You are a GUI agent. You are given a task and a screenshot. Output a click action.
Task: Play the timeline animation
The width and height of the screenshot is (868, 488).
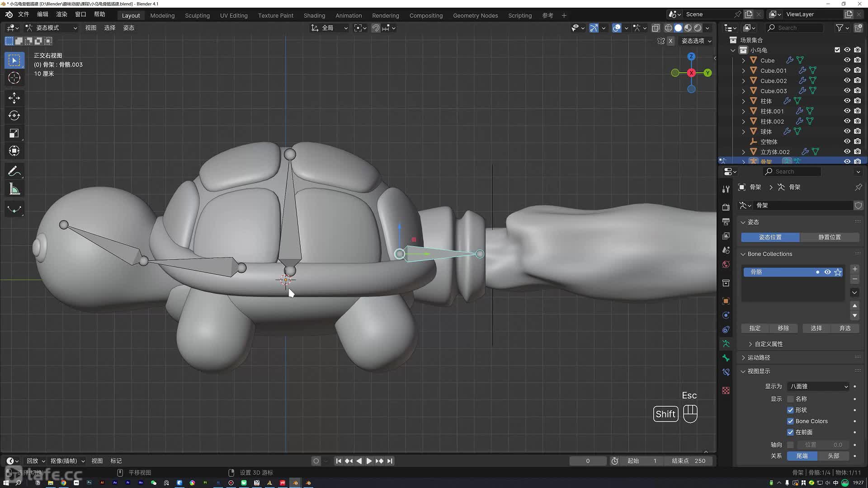369,461
